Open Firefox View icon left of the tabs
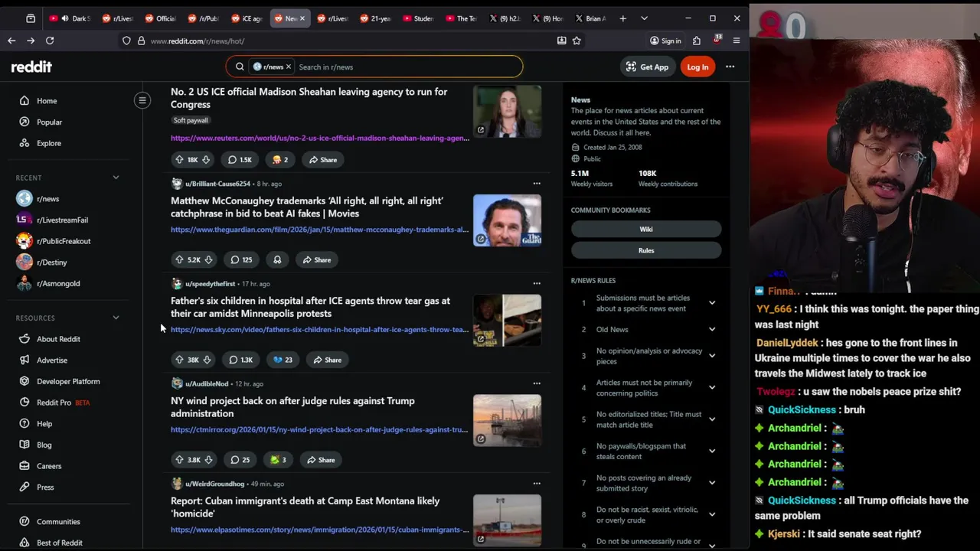Image resolution: width=980 pixels, height=551 pixels. point(31,18)
